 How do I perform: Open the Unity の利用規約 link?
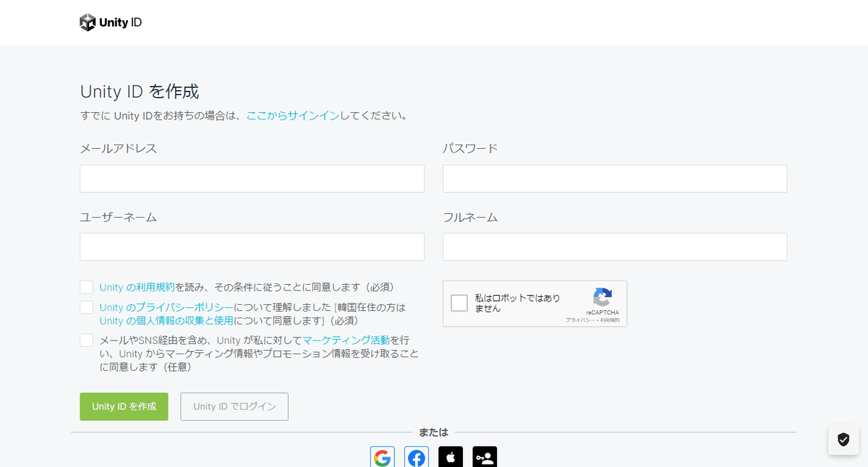pos(137,287)
